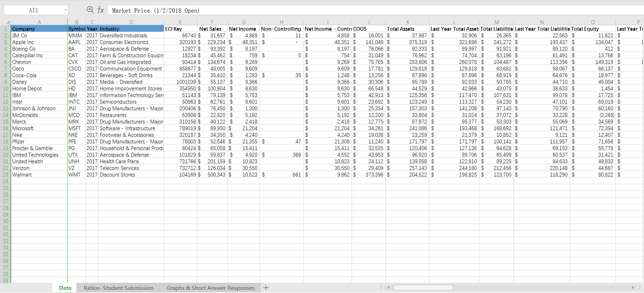Click the Total Assets header cell
644x293 pixels.
click(408, 29)
